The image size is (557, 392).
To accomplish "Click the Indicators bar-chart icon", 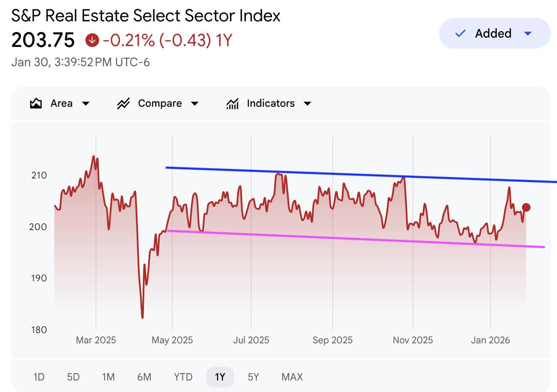I will [232, 103].
